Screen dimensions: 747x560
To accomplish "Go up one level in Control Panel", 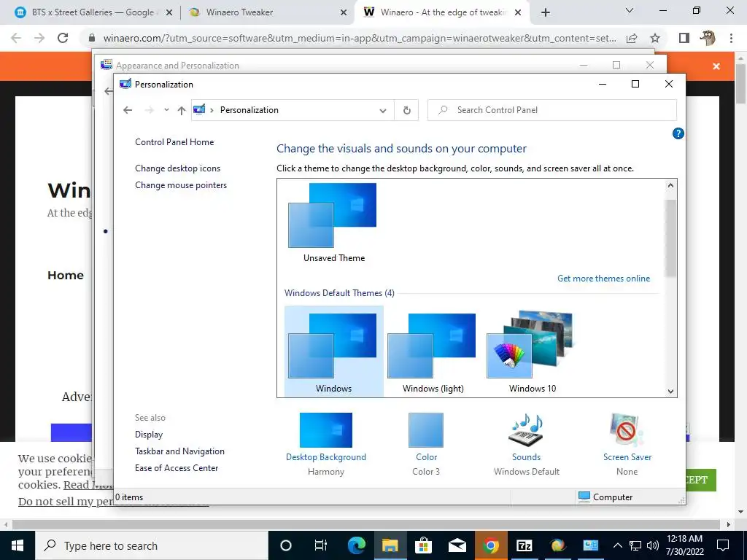I will 182,110.
